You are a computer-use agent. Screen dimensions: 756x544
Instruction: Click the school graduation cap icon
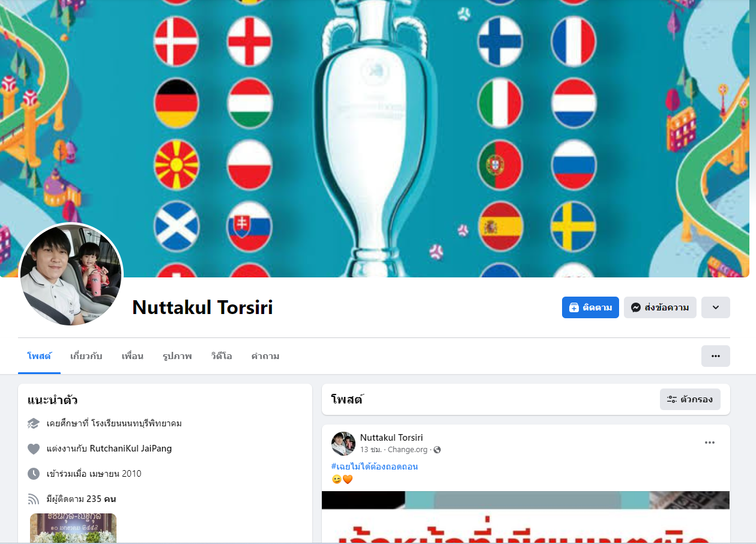(34, 424)
